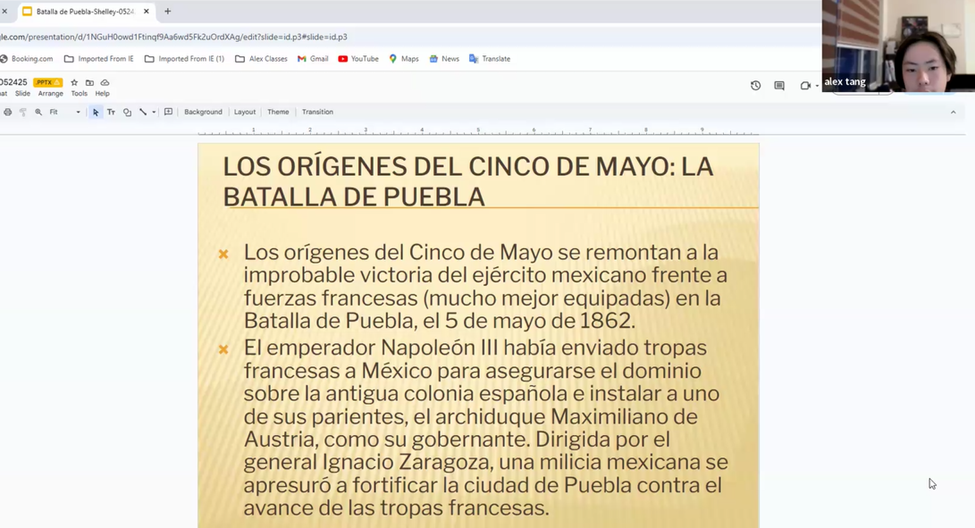Click the print icon in toolbar
The width and height of the screenshot is (975, 528).
pos(8,112)
